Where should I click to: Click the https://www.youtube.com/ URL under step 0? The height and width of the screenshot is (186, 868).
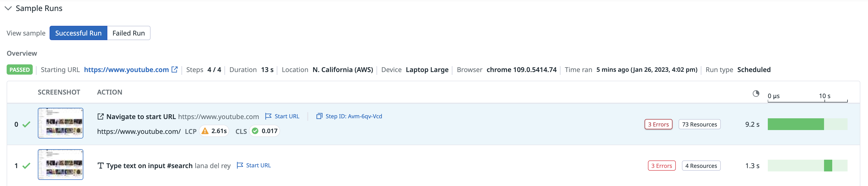(139, 131)
